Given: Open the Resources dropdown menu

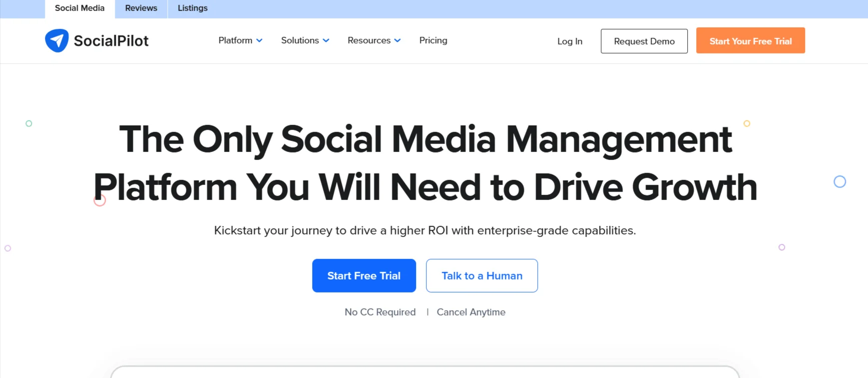Looking at the screenshot, I should [398, 40].
